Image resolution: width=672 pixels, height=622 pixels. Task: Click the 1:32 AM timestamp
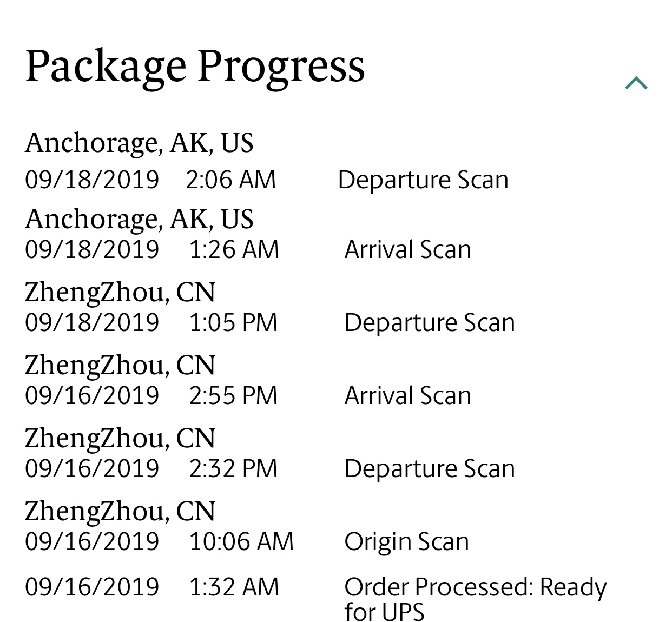(x=234, y=587)
